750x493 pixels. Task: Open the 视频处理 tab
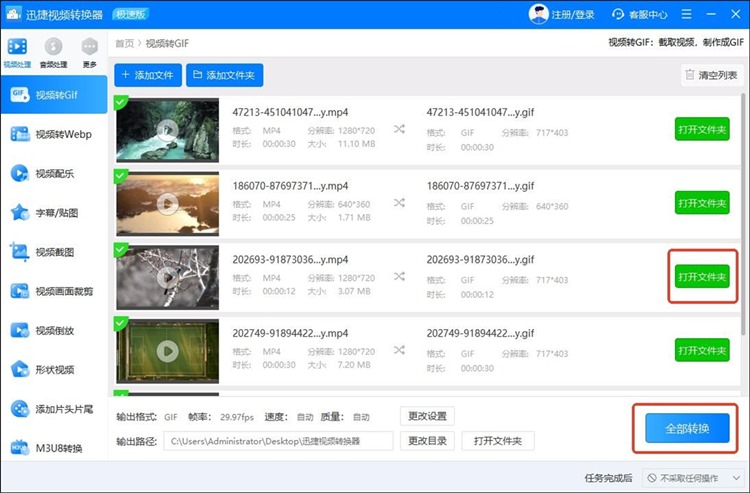pos(18,53)
